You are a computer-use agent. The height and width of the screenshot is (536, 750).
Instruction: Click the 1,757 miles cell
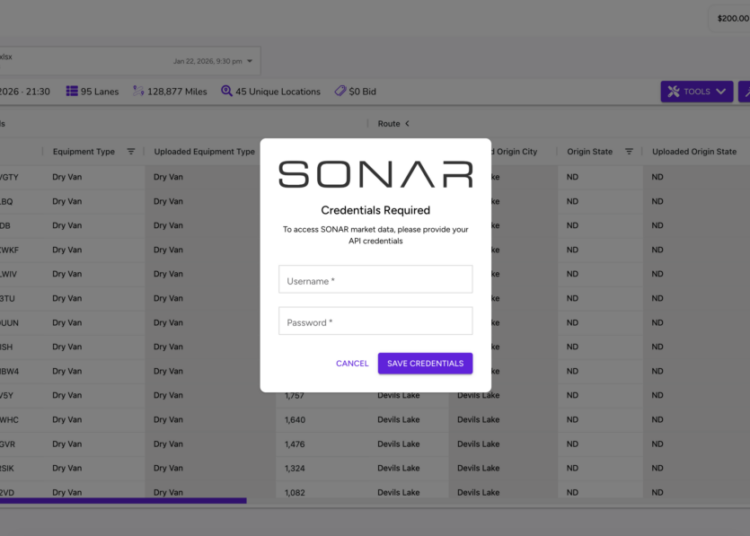point(294,395)
